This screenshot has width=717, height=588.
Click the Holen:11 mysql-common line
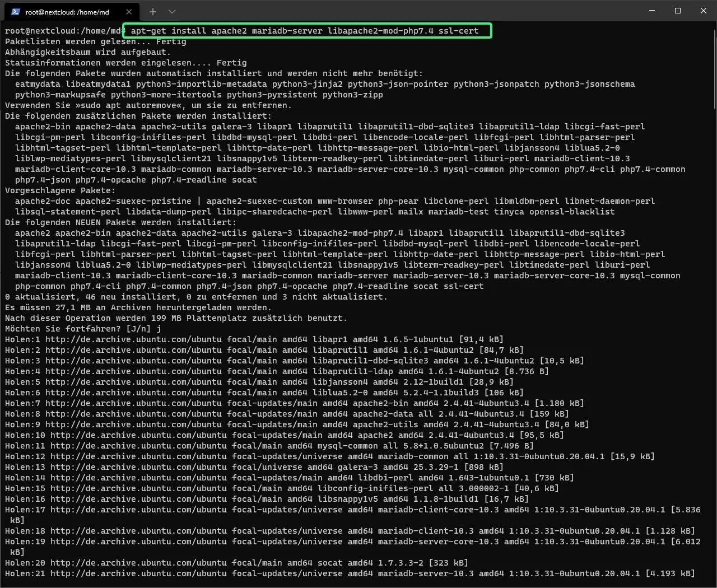pyautogui.click(x=269, y=446)
